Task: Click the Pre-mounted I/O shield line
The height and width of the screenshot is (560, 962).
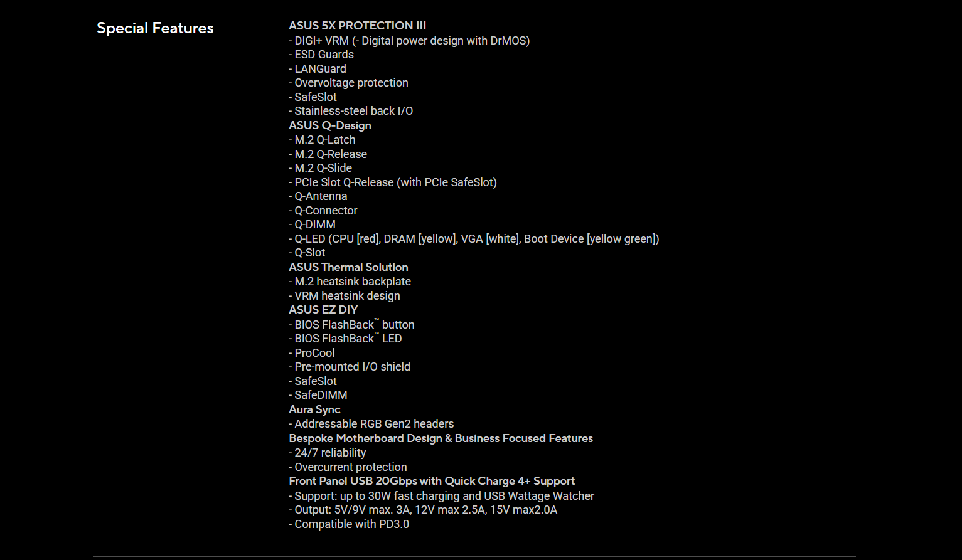Action: coord(350,367)
